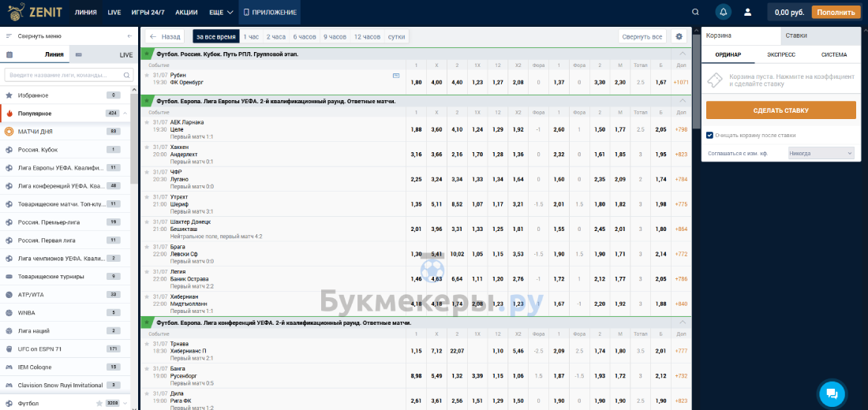This screenshot has width=868, height=410.
Task: Click the star of the Лига конференций УЕФА header
Action: coord(147,322)
